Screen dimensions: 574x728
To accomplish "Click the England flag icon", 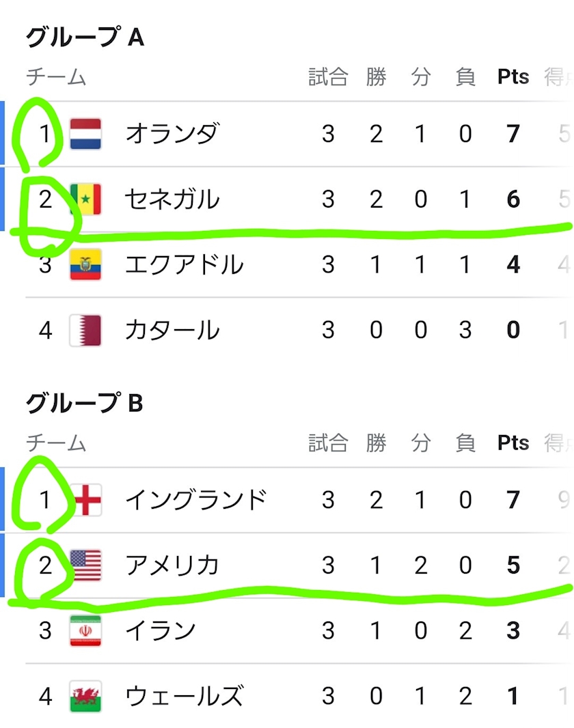I will click(86, 500).
